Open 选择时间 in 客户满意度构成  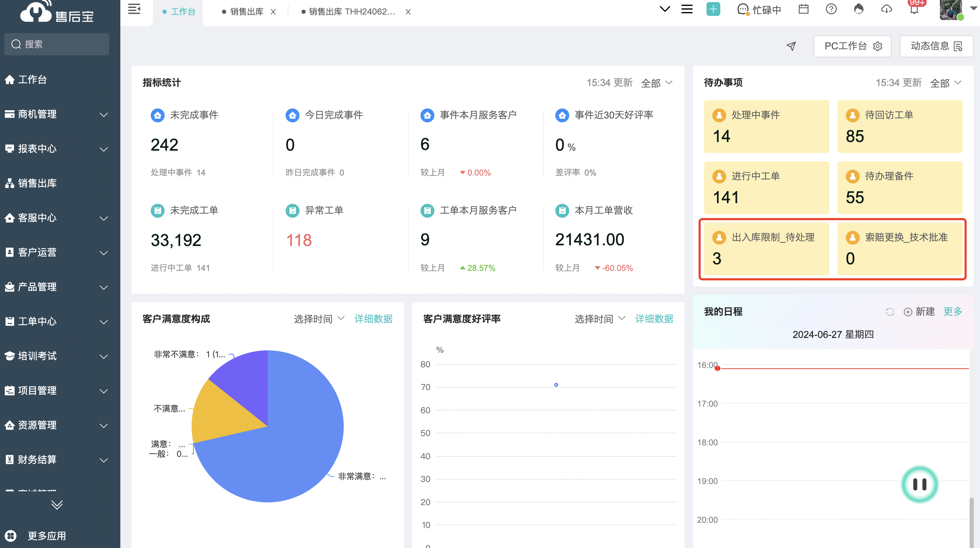click(319, 319)
